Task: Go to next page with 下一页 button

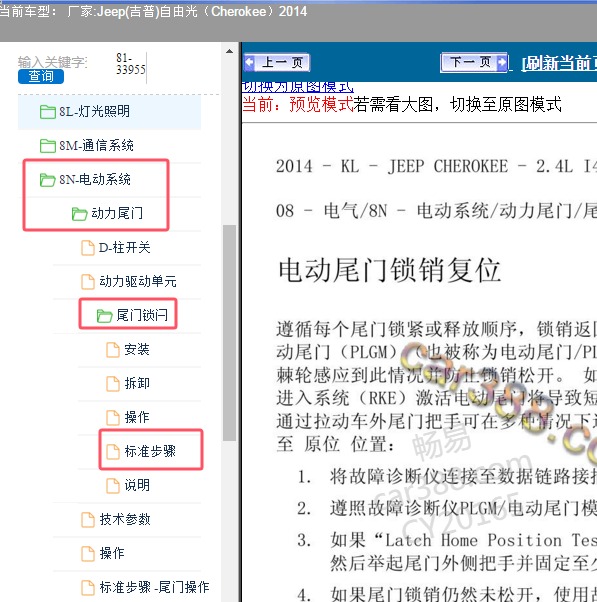Action: 475,62
